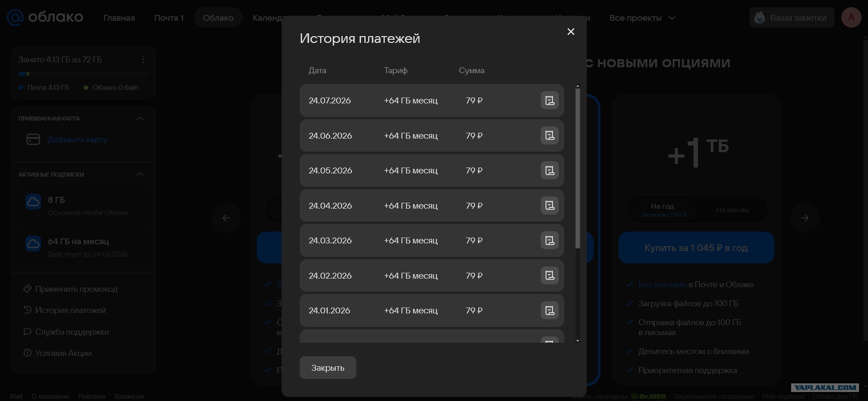Select the 24.01.2026 date cell
The width and height of the screenshot is (868, 401).
click(329, 310)
